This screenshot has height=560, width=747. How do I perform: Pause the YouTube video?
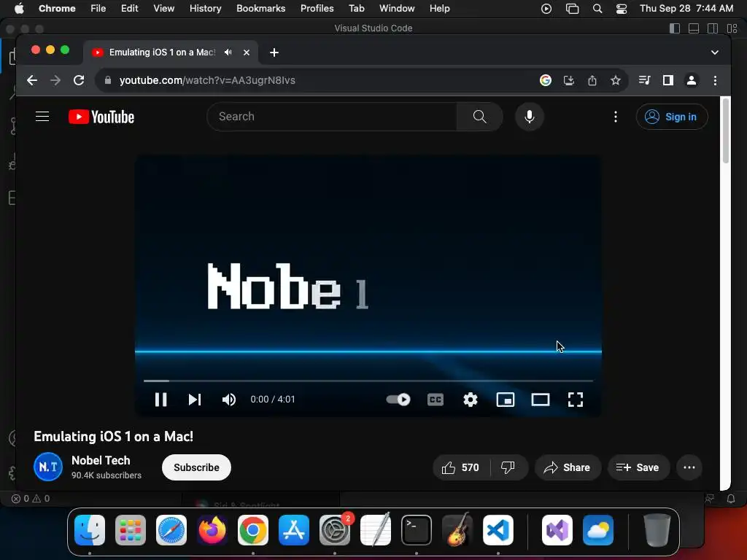(x=161, y=400)
